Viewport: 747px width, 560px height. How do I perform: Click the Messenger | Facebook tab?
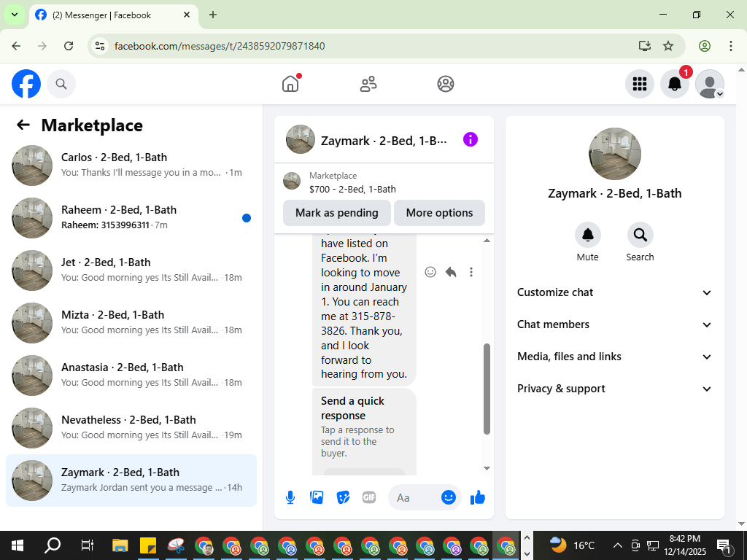point(113,15)
